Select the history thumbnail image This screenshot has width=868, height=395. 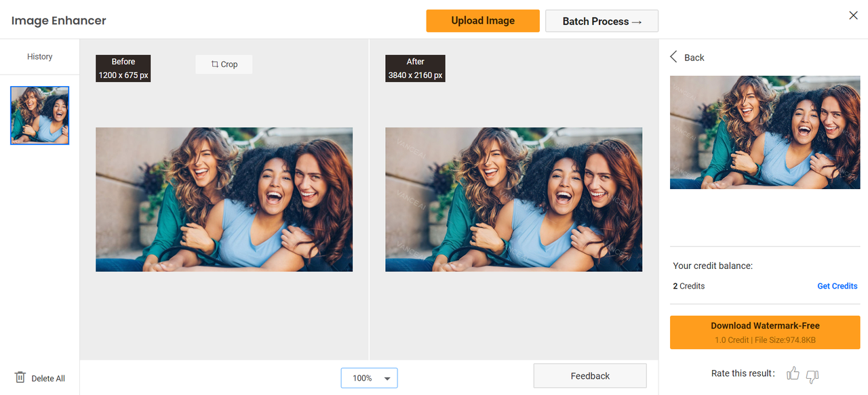(x=40, y=115)
